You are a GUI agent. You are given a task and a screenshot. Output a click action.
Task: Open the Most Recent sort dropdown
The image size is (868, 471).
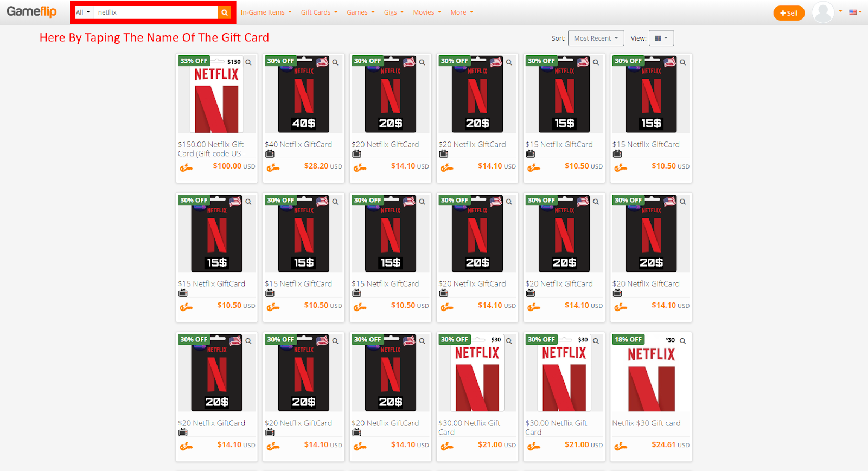[596, 38]
